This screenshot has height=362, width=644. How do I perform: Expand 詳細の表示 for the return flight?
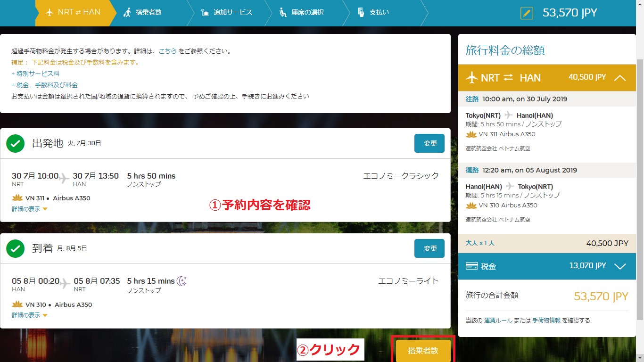click(30, 315)
